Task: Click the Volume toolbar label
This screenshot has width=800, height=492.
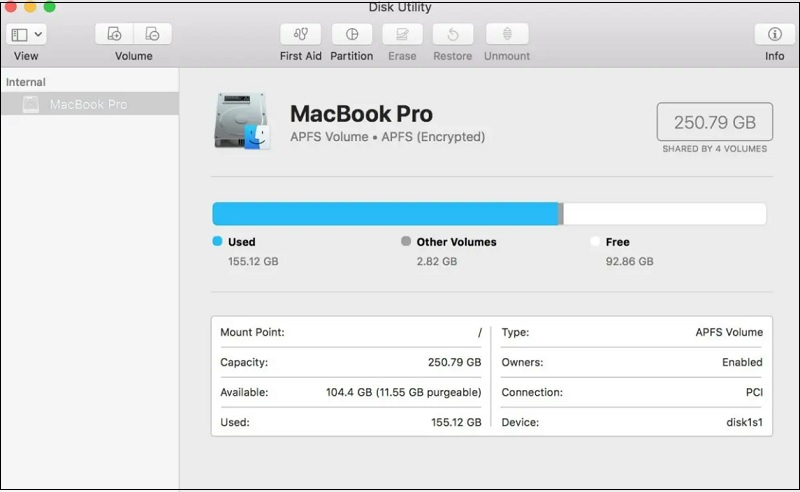Action: tap(134, 56)
